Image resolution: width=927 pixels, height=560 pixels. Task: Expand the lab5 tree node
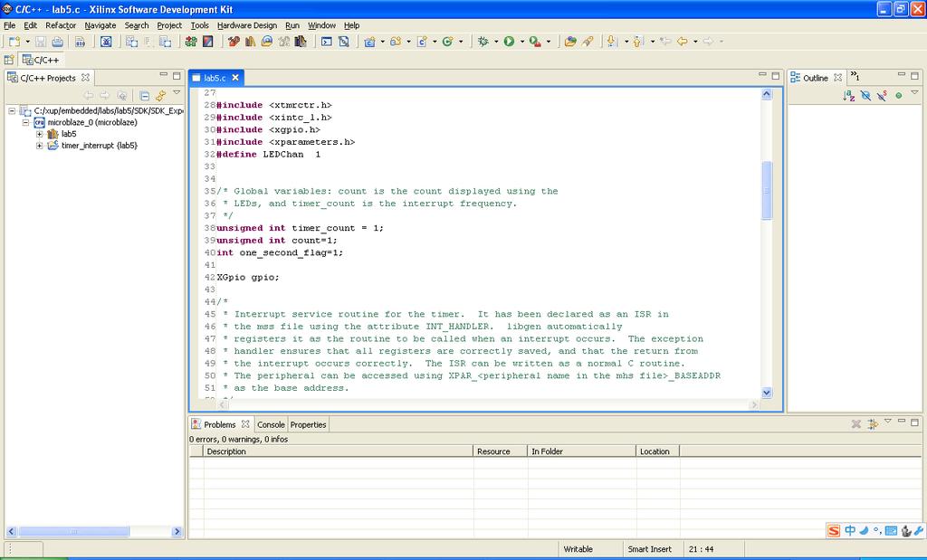coord(40,134)
